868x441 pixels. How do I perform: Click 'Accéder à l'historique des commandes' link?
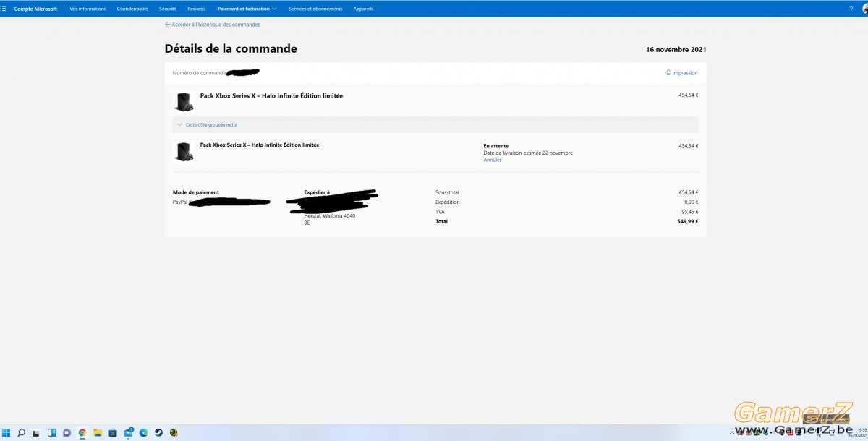click(216, 25)
